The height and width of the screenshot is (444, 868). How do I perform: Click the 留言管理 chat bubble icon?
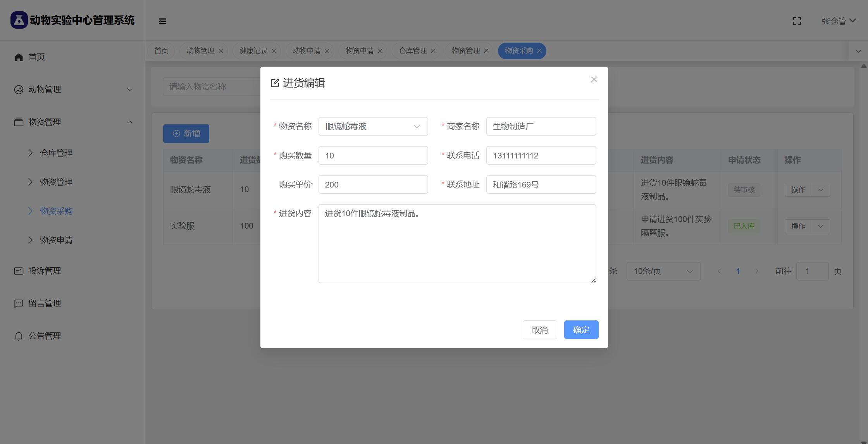coord(19,303)
